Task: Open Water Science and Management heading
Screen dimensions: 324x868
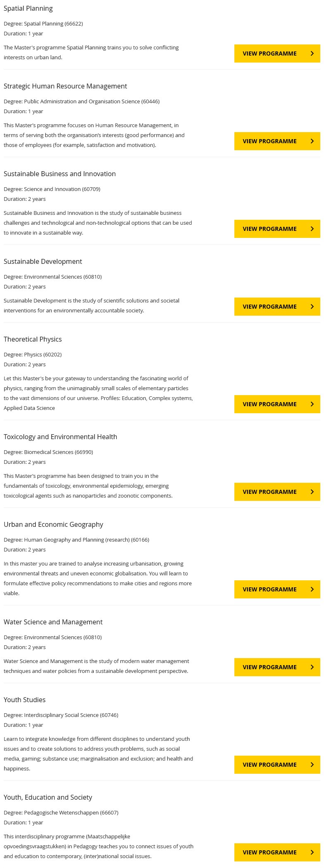Action: pos(53,622)
